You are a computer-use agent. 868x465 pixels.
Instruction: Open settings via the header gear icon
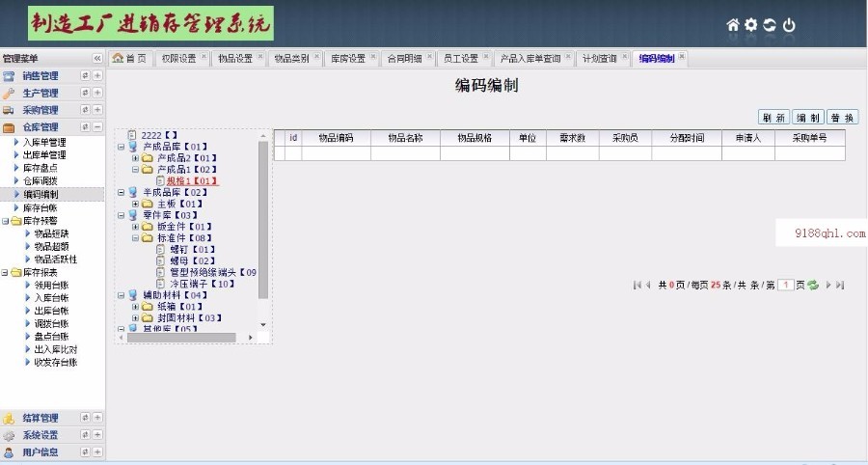coord(751,25)
